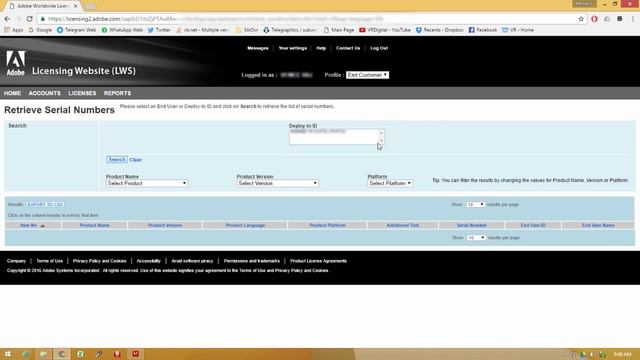Sort by the Product Platform column header

pos(327,225)
